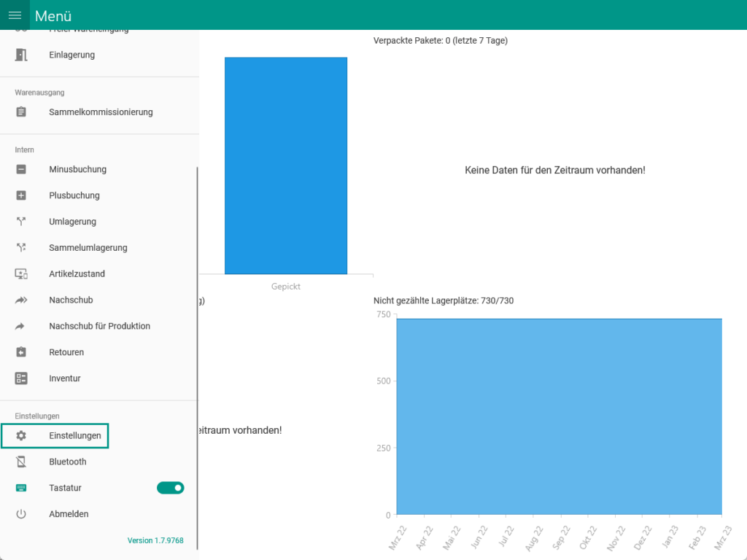Click the Retouren returns icon
The image size is (747, 560).
pyautogui.click(x=21, y=352)
